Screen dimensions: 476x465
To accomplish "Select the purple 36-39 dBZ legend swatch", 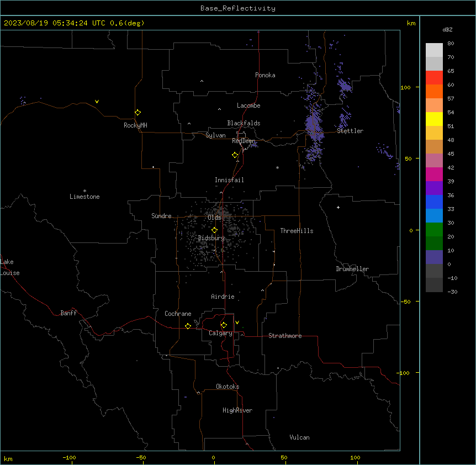I will click(x=434, y=188).
